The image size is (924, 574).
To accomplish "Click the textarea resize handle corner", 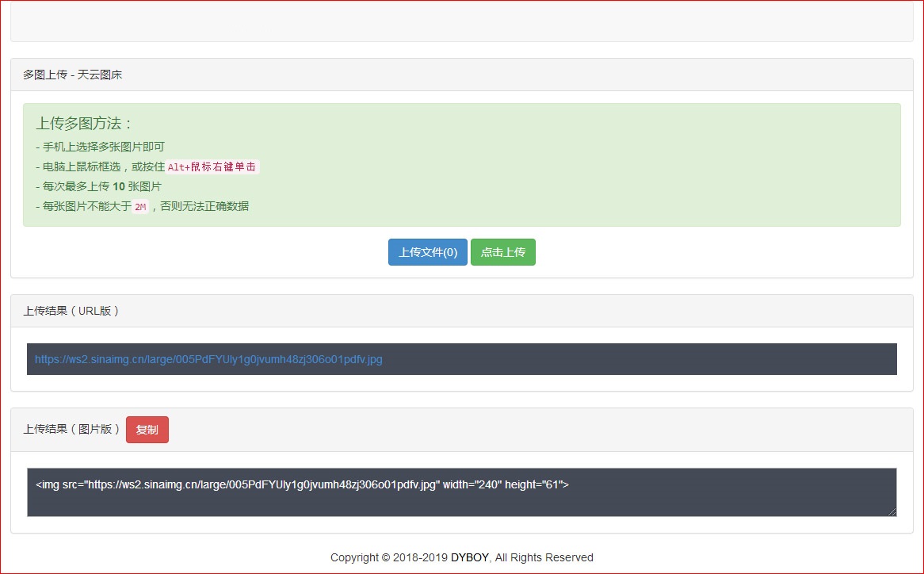I will coord(892,512).
